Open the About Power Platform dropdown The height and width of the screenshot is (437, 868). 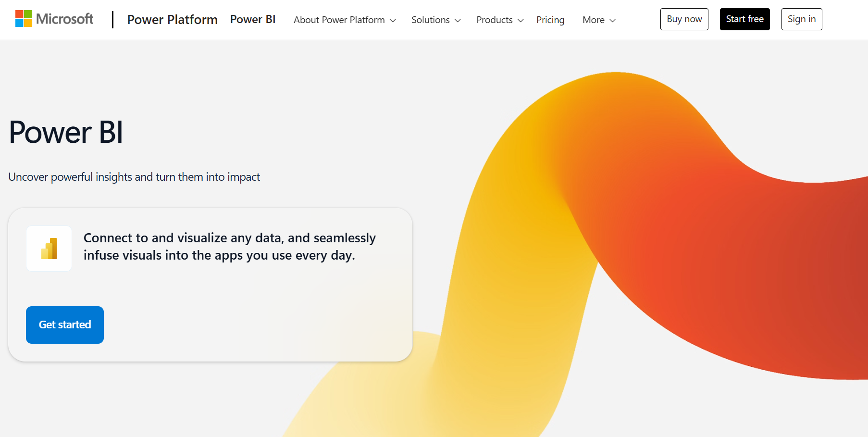coord(339,20)
